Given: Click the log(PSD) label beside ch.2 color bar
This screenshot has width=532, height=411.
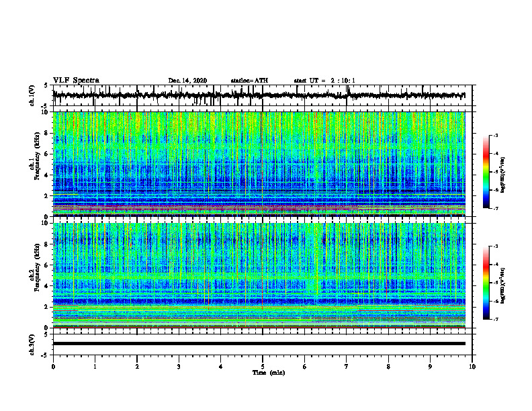Looking at the screenshot, I should click(x=503, y=285).
